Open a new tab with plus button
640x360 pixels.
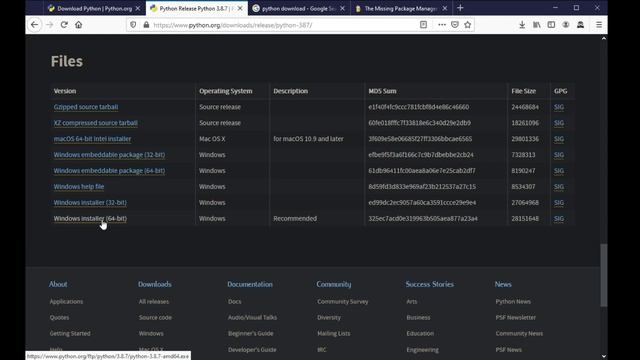460,8
